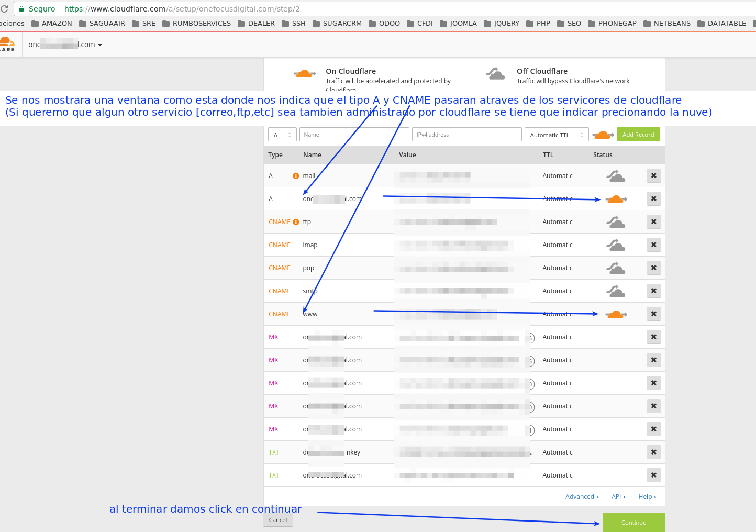Open the SAGUAAIR bookmarks folder
Image resolution: width=756 pixels, height=532 pixels.
click(x=102, y=24)
